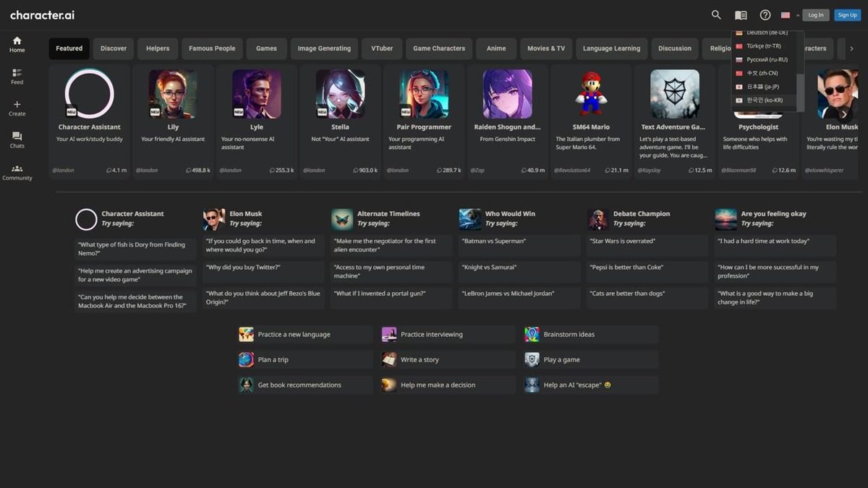Choose 中文 (zh-CN) from language list
This screenshot has height=488, width=868.
764,73
